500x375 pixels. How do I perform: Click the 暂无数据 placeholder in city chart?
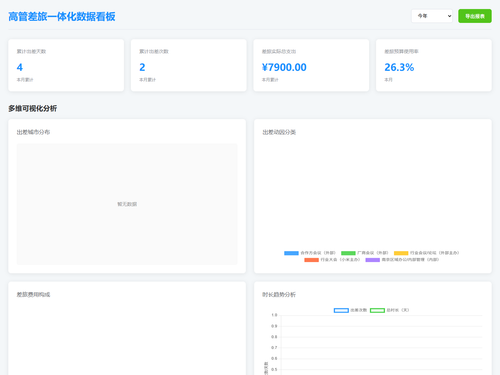127,204
